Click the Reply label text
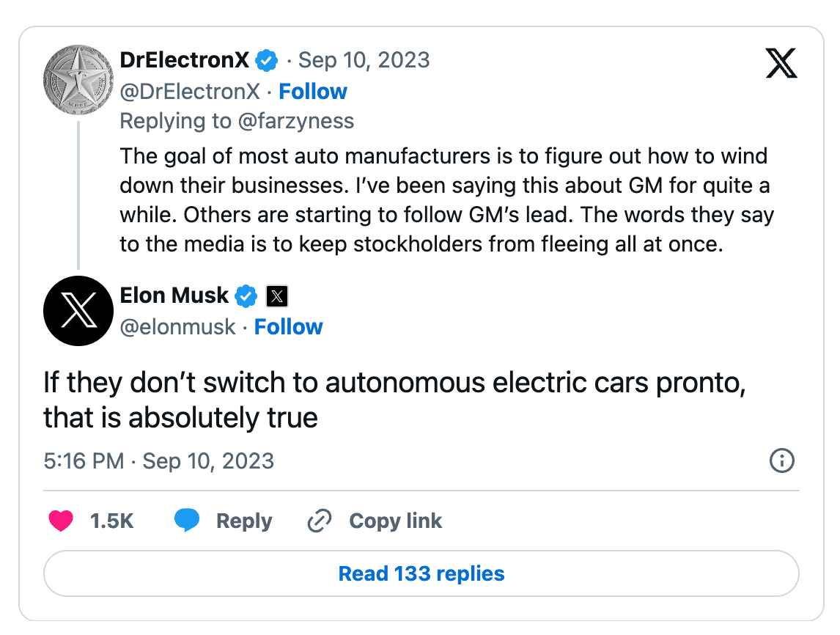840x635 pixels. pos(244,521)
